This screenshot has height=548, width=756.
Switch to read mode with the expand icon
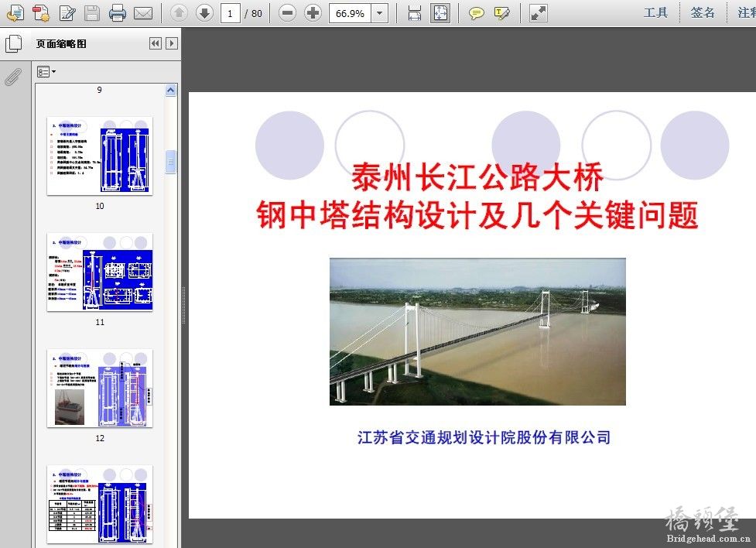(538, 13)
